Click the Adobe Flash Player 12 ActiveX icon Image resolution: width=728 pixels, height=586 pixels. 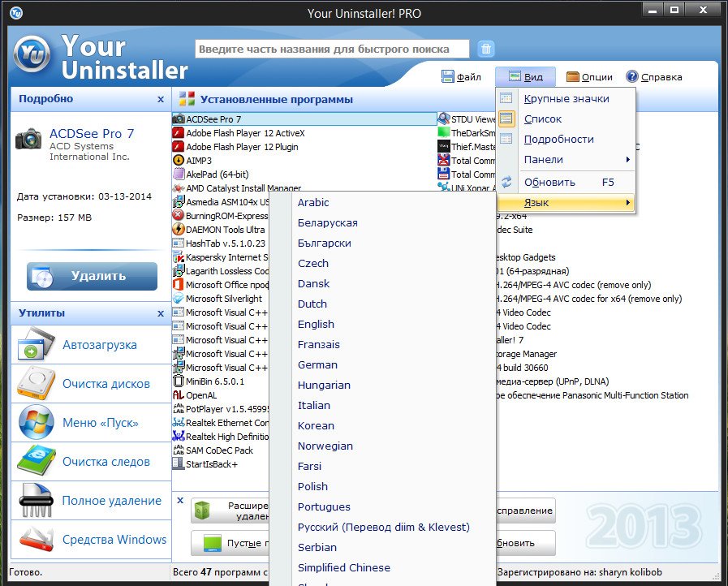pos(179,133)
